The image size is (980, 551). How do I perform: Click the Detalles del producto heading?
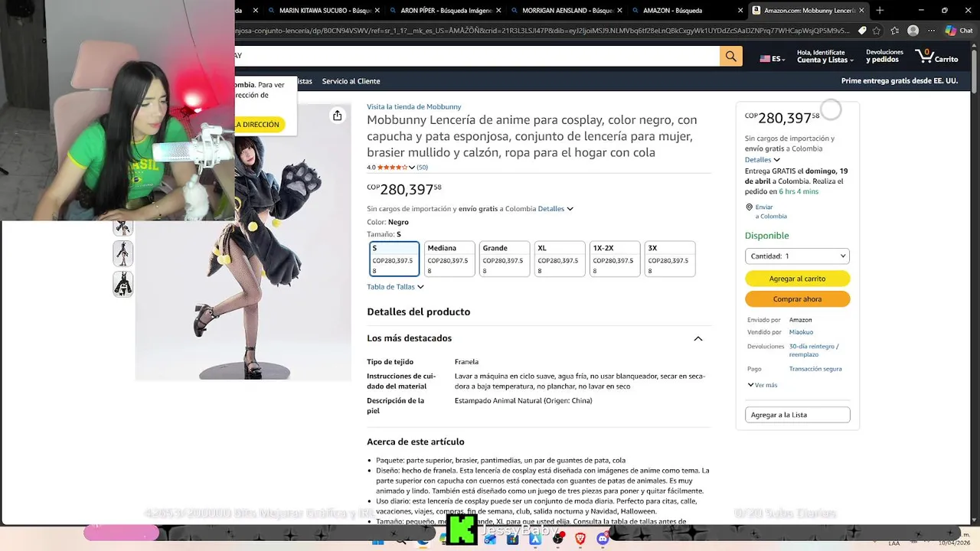[x=418, y=311]
